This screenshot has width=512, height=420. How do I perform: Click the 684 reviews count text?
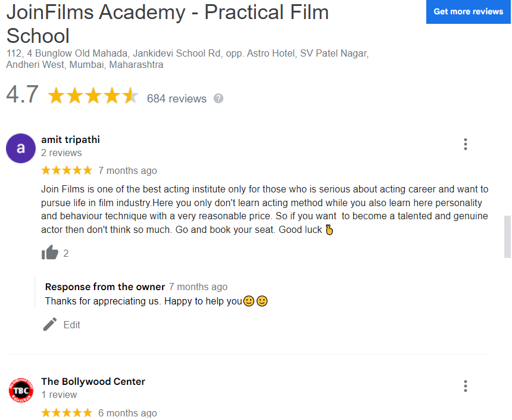[177, 99]
